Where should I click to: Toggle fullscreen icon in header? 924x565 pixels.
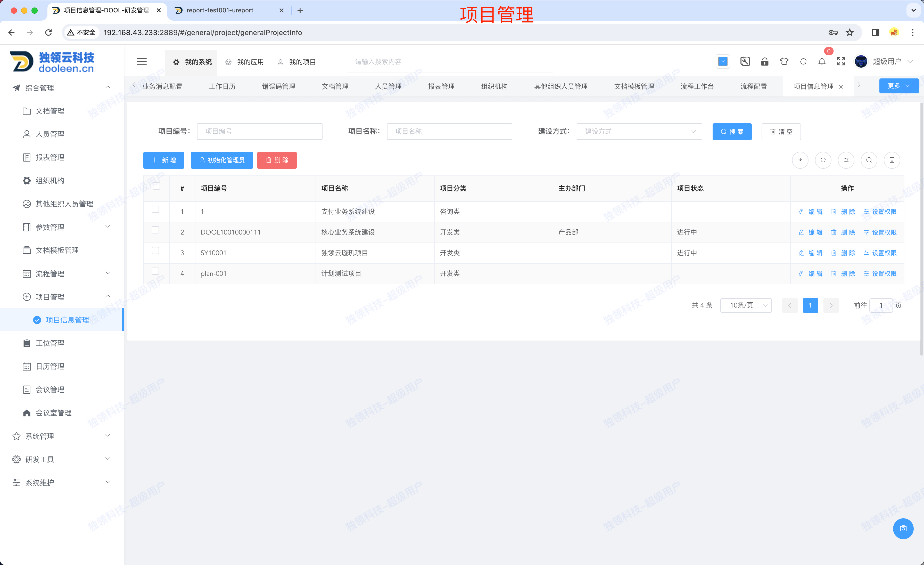click(x=841, y=61)
